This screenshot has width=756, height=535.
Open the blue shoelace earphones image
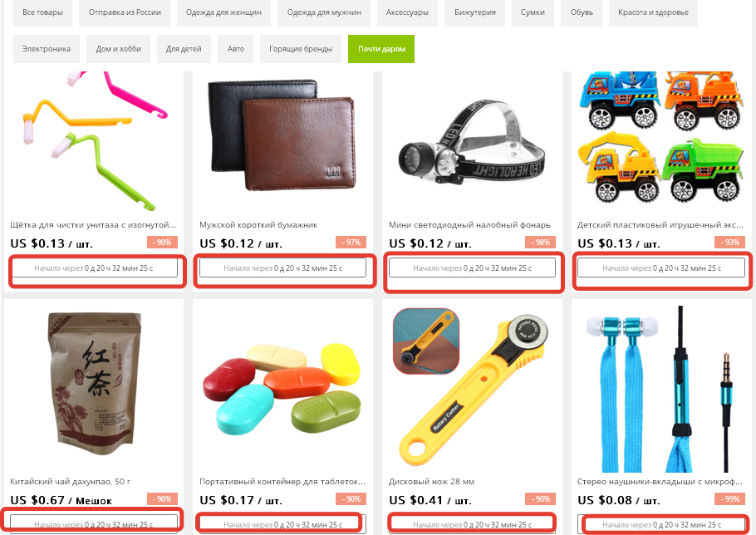click(x=661, y=389)
